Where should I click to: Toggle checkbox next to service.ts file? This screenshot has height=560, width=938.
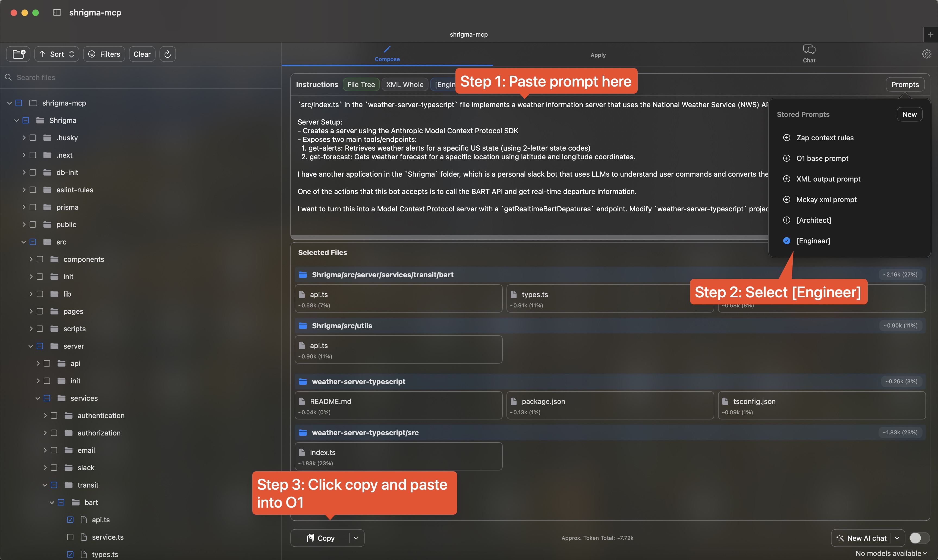pyautogui.click(x=69, y=537)
